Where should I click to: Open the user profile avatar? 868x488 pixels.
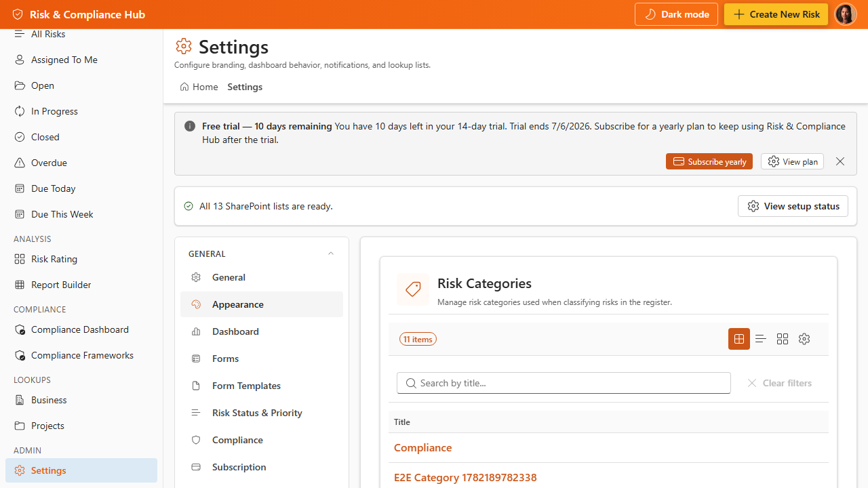pos(845,14)
